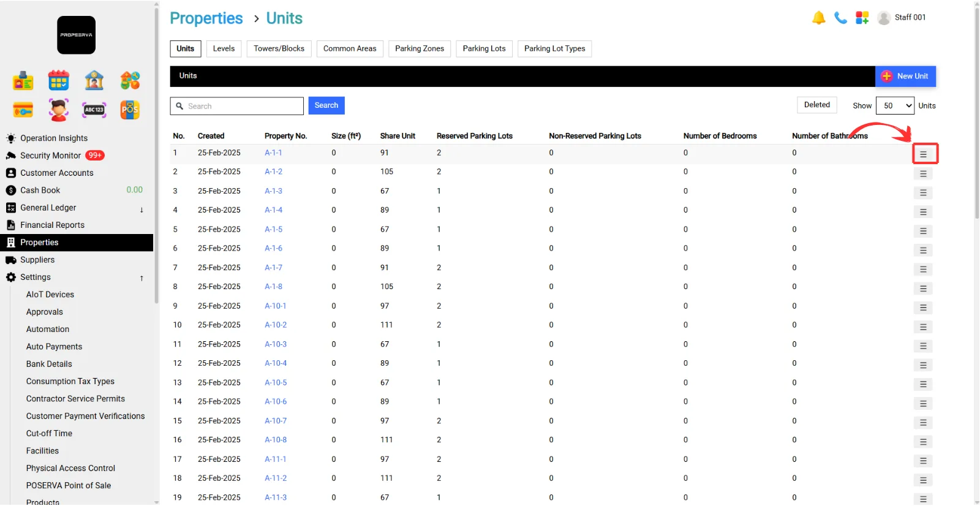
Task: Open Customer Accounts in sidebar
Action: [x=57, y=173]
